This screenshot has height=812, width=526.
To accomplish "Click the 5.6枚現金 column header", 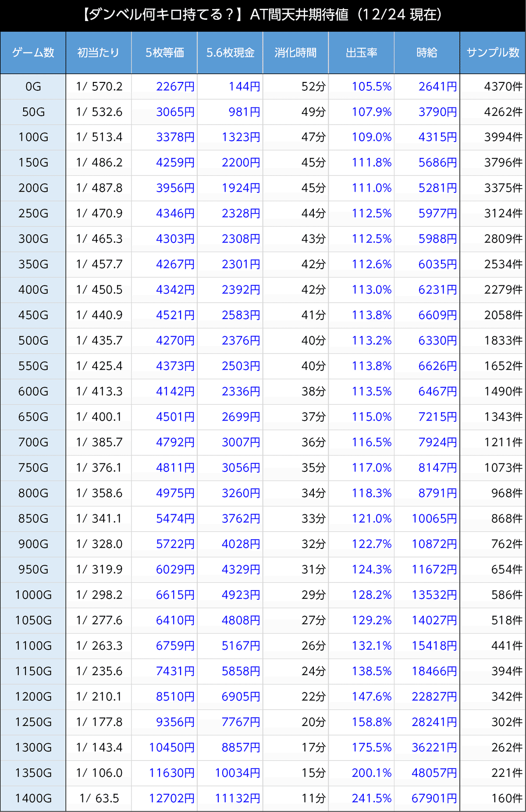I will click(230, 53).
